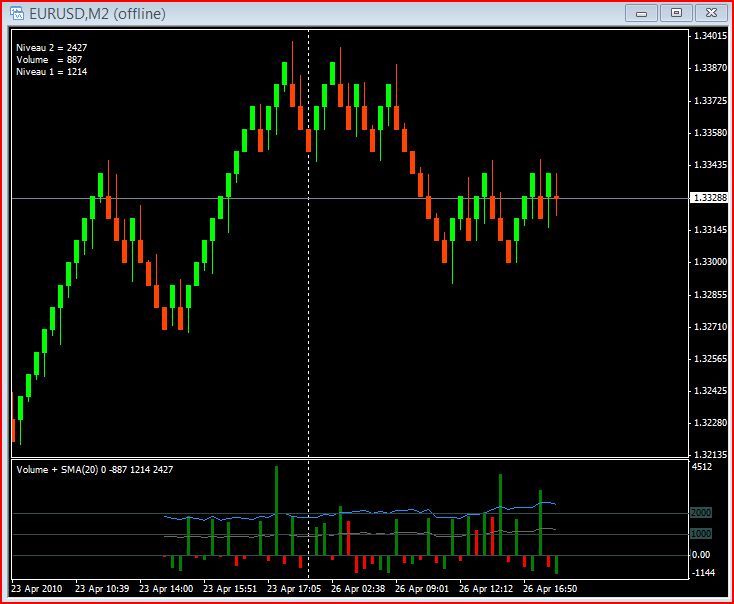Click the 1.33145 price axis label
Screen dimensions: 734x604
click(710, 230)
